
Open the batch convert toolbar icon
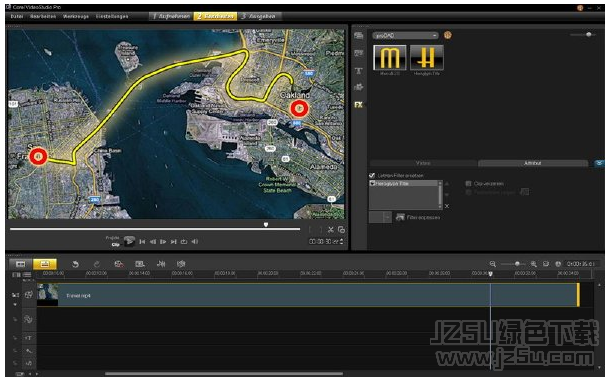coord(140,264)
